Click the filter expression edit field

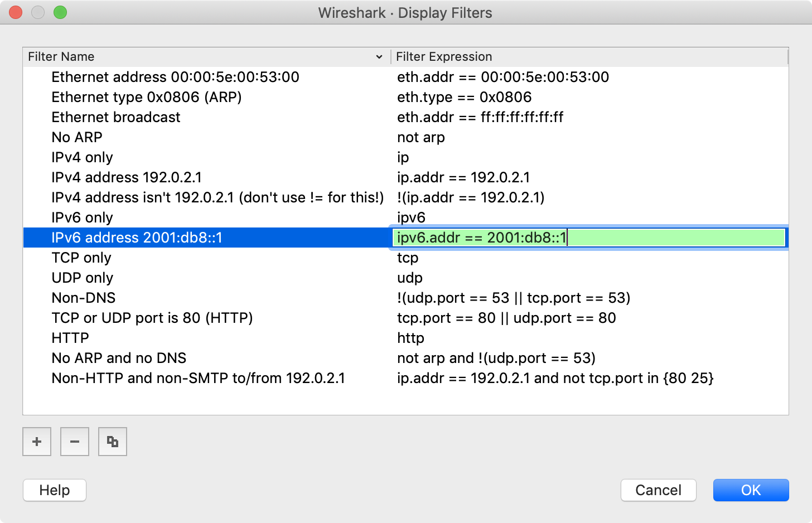coord(586,238)
